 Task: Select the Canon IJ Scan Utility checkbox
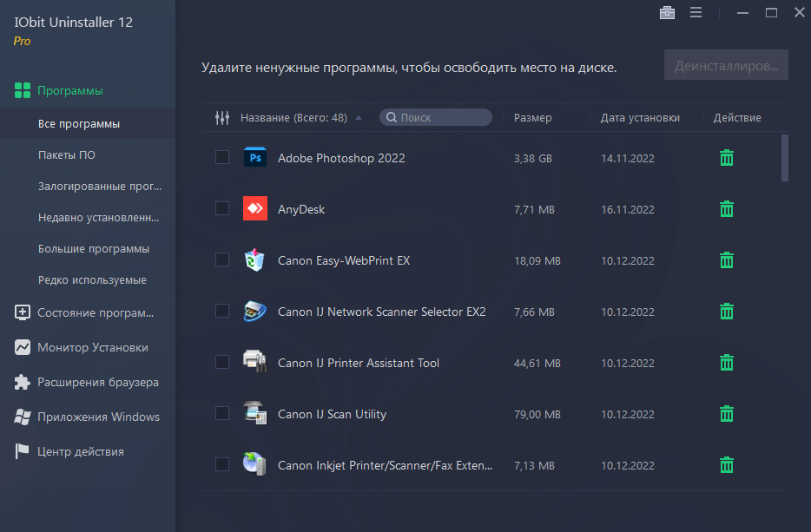point(222,413)
